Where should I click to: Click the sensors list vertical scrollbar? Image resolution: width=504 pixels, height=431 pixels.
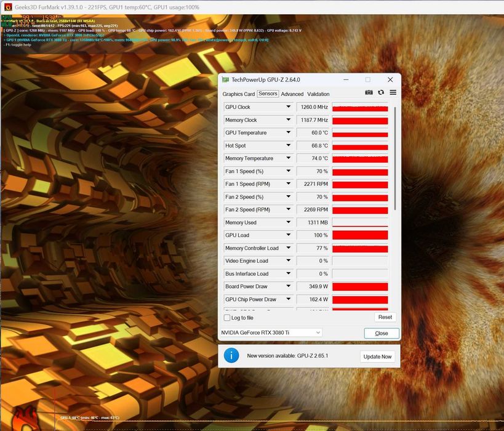click(394, 159)
